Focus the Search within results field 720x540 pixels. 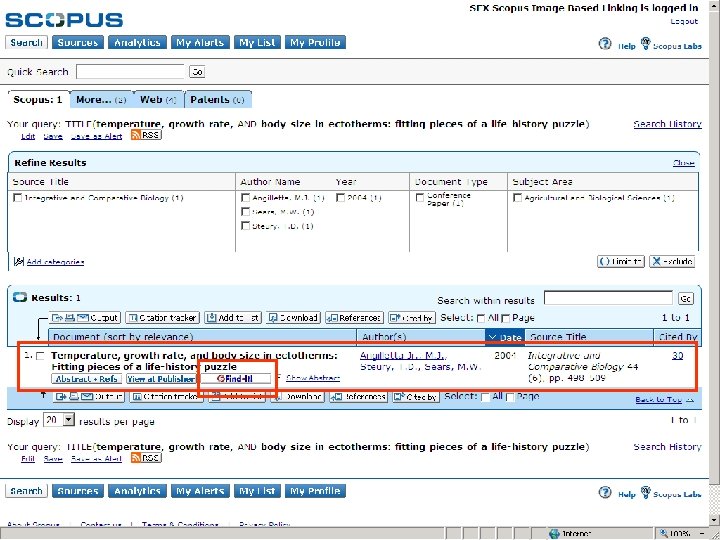click(608, 298)
